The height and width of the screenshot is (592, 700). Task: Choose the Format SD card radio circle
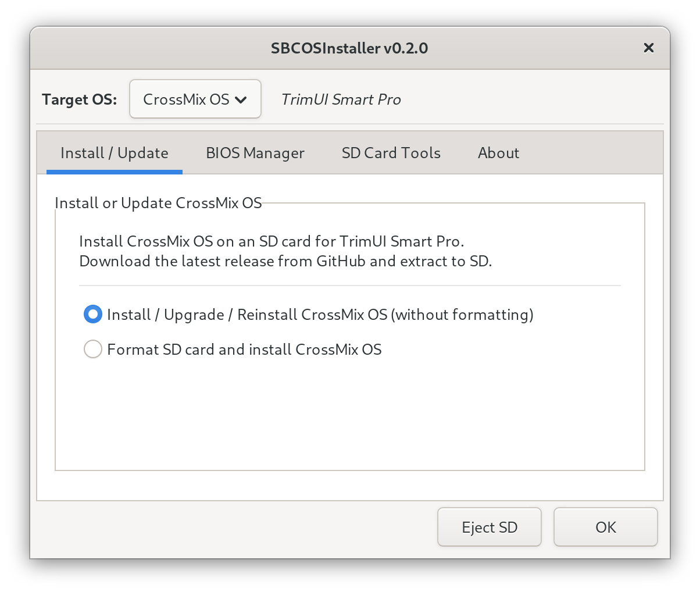click(93, 350)
